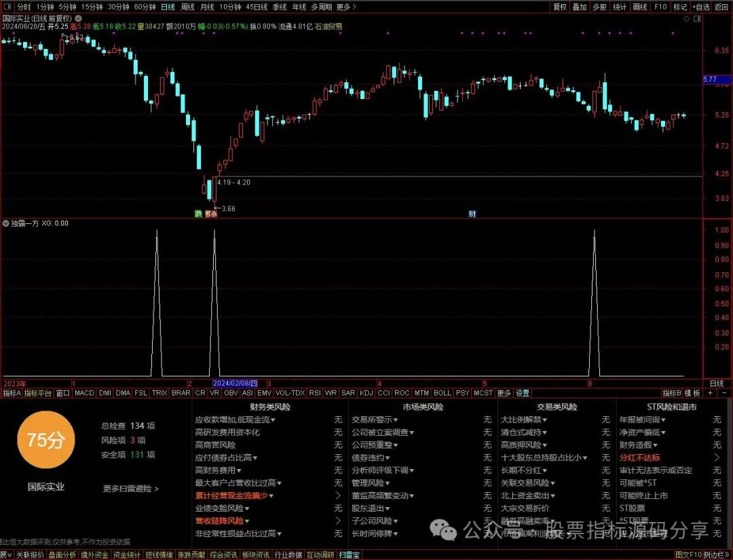Expand 更多 periods in top bar
The image size is (733, 560).
[x=346, y=7]
